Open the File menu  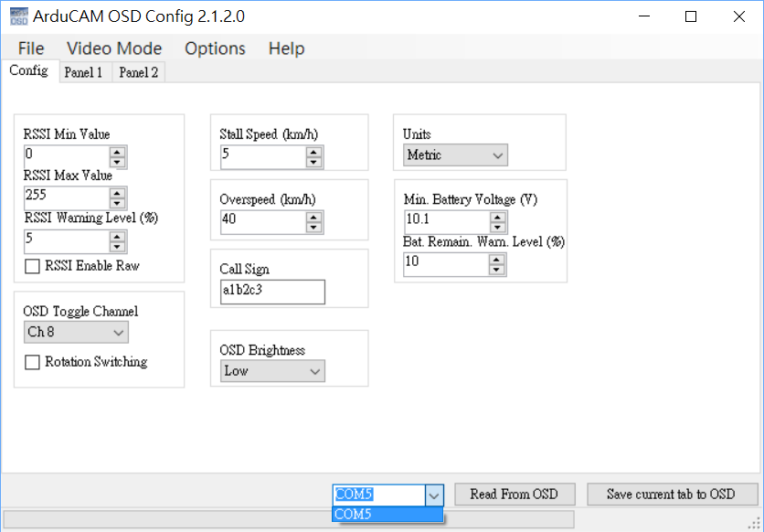31,48
